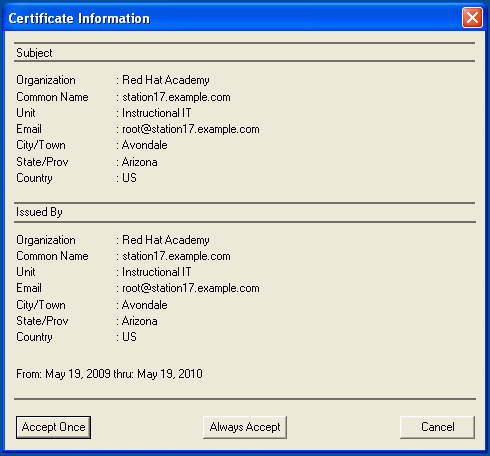
Task: Click the State/Prov label under Subject
Action: 42,162
